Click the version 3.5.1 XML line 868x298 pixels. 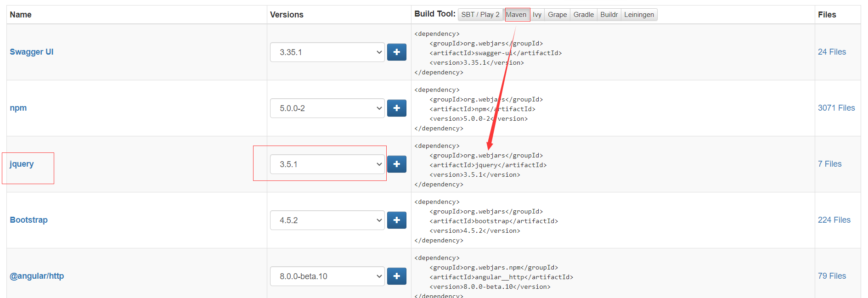475,175
